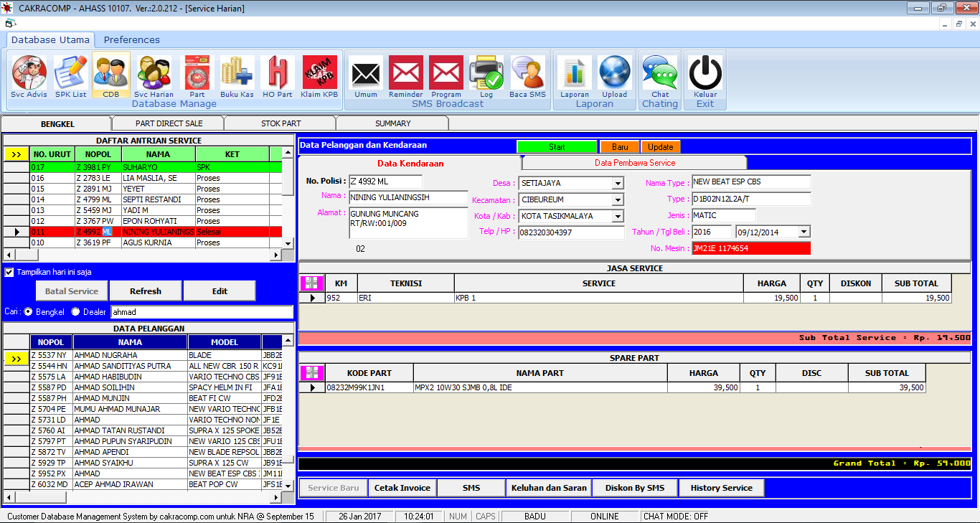
Task: Click the Keluar power icon
Action: tap(705, 72)
